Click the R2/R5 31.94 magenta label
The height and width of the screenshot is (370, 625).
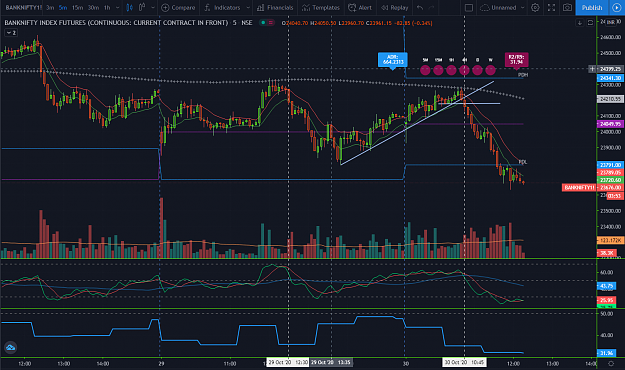(x=516, y=60)
